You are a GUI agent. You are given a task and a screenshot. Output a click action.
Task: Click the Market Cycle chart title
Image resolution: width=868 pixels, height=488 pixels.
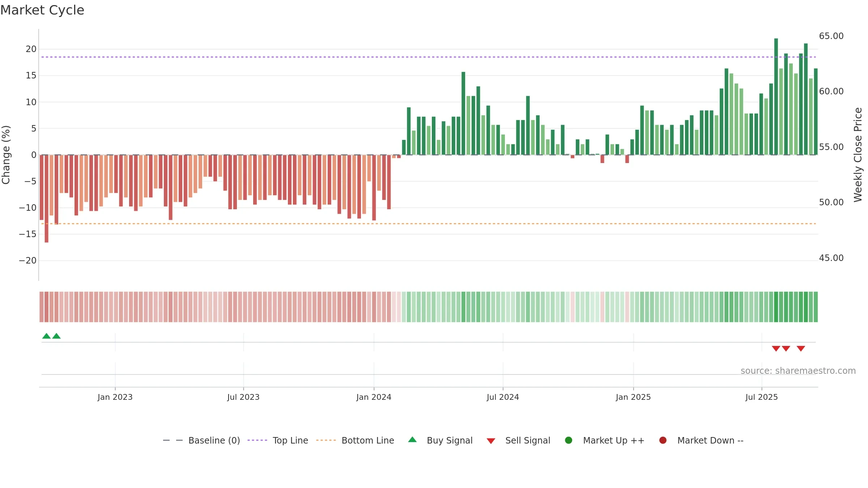tap(42, 10)
